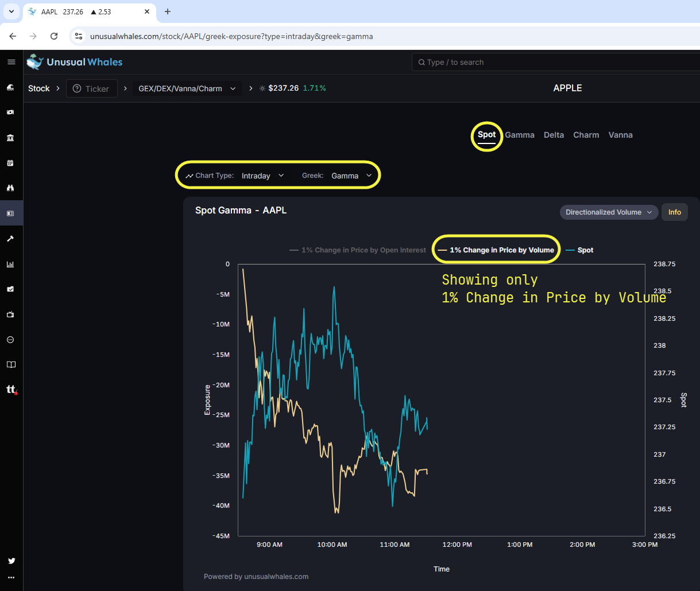Click the Stock breadcrumb link
Screen dimensions: 700x591
[39, 88]
